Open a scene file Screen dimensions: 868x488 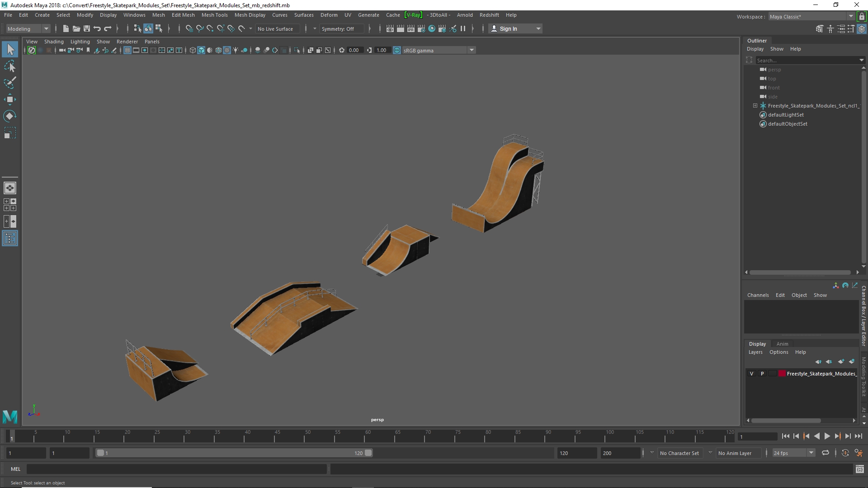[76, 28]
